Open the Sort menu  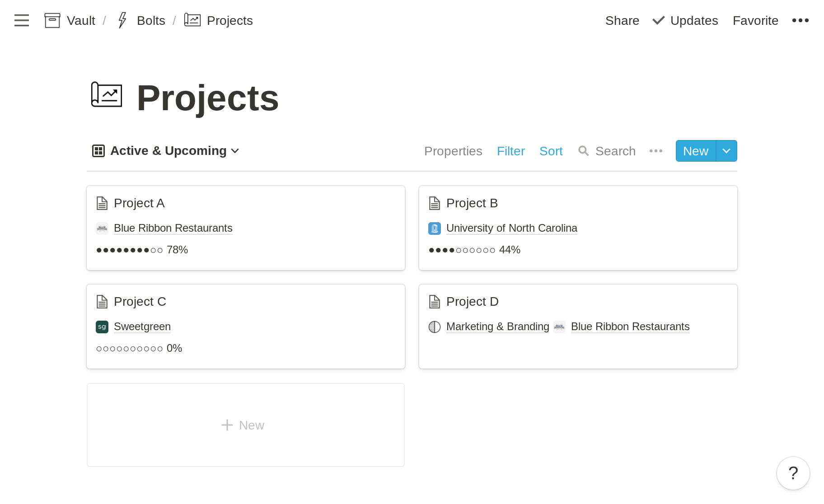point(551,151)
